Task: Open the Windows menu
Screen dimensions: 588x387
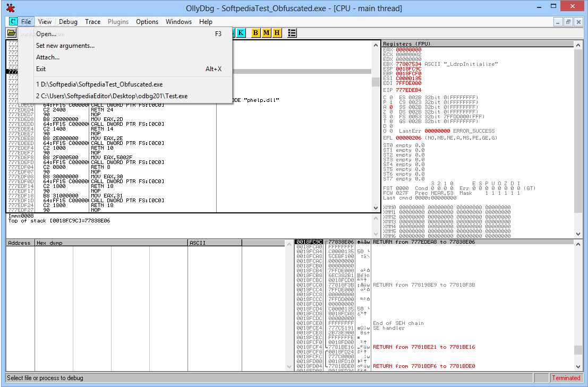Action: click(x=178, y=21)
